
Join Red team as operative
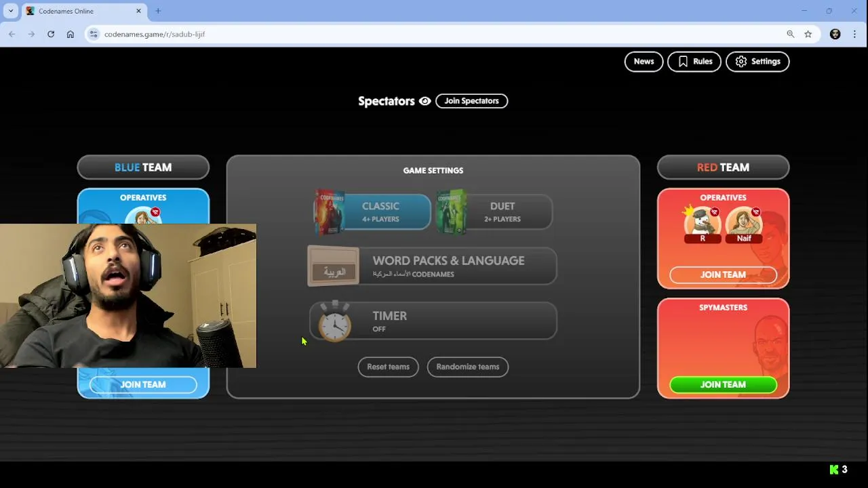tap(723, 274)
